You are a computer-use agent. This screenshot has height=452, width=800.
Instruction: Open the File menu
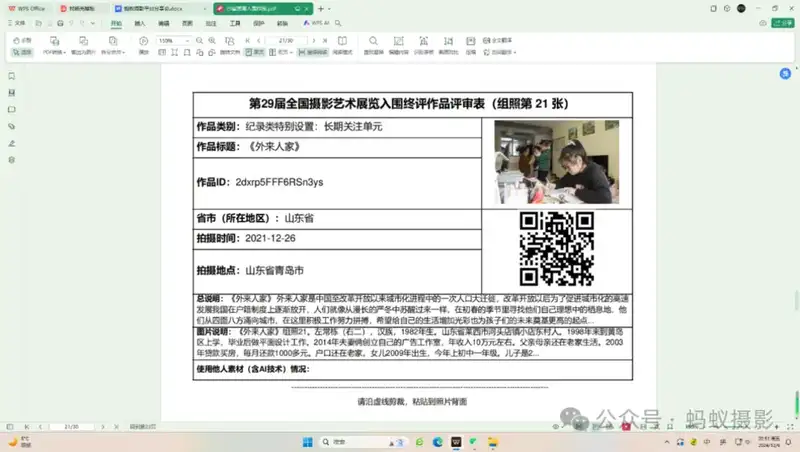click(17, 23)
